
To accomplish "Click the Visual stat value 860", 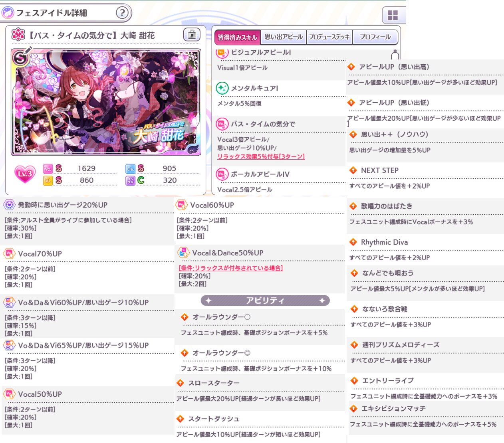I will coord(87,180).
